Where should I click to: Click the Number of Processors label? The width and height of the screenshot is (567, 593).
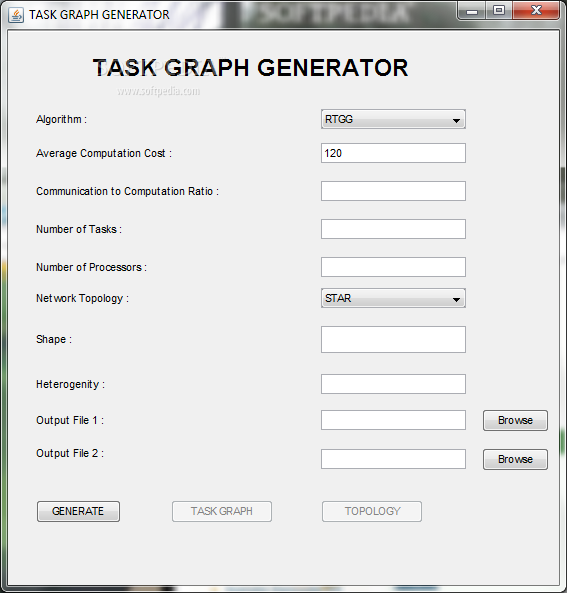[91, 267]
